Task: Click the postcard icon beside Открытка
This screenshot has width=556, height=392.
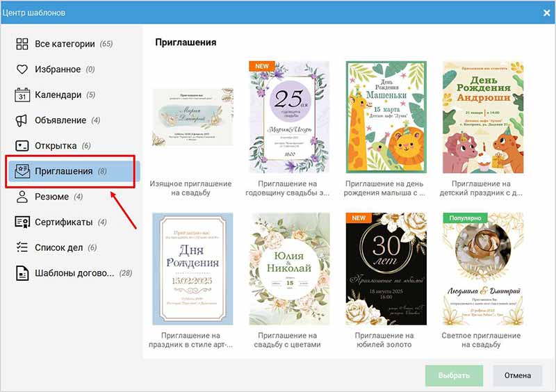Action: (22, 146)
